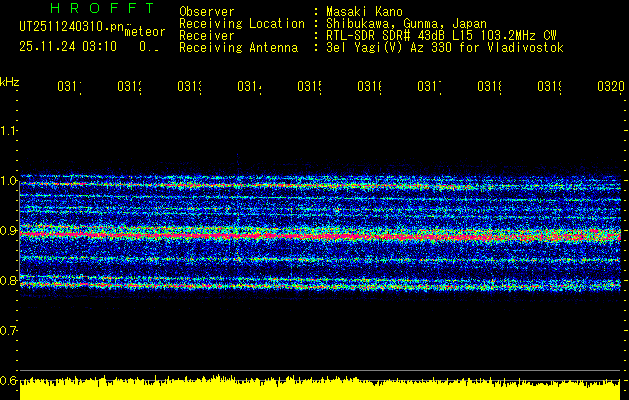
Task: Click the yellow signal level graph
Action: [x=320, y=388]
